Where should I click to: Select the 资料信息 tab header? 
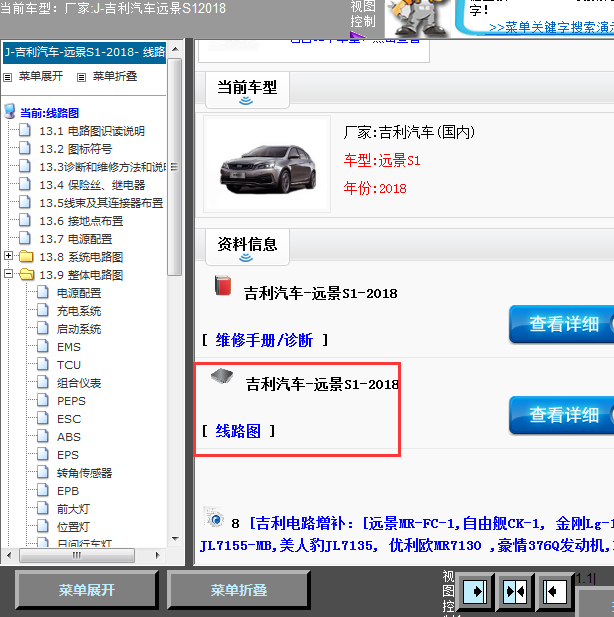247,247
